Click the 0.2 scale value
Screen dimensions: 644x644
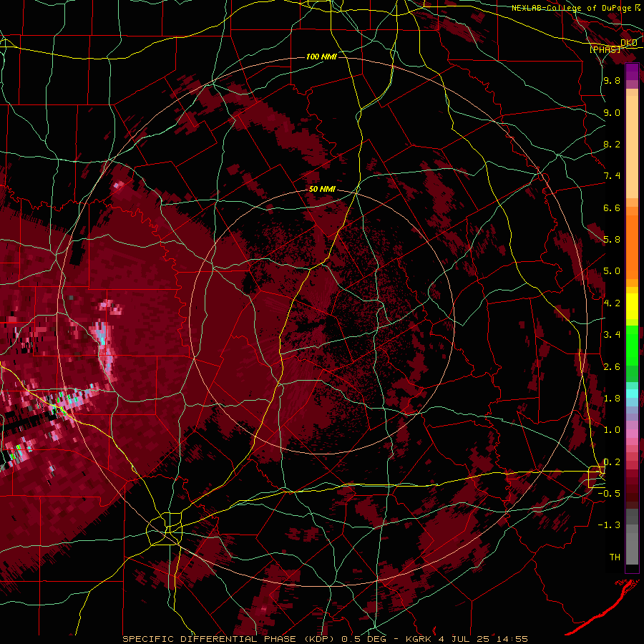pyautogui.click(x=612, y=462)
